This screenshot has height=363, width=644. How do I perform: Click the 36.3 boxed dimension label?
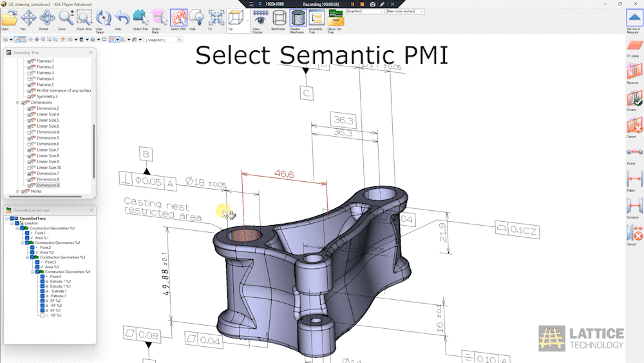pyautogui.click(x=343, y=120)
